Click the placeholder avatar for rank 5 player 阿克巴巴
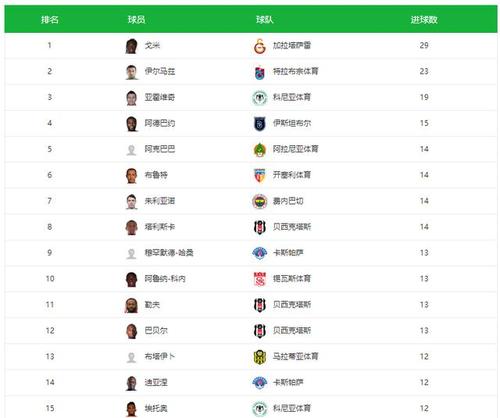Screen dimensions: 500x418 tap(131, 150)
